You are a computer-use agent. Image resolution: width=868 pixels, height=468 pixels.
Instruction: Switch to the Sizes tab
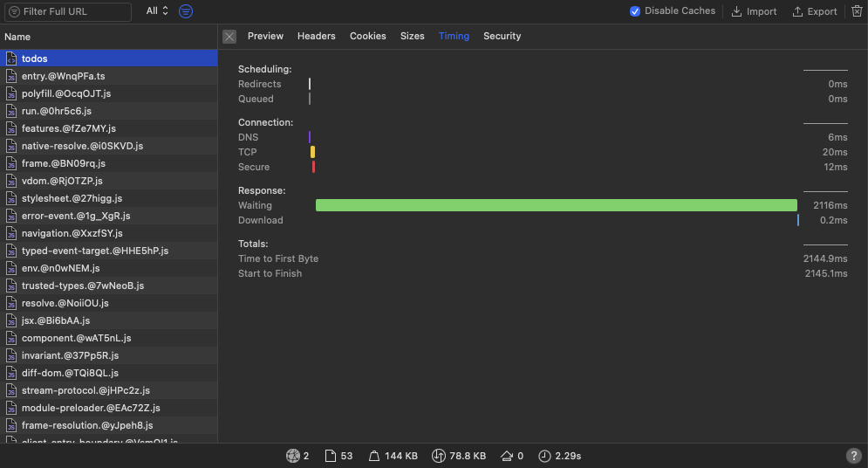pyautogui.click(x=413, y=36)
